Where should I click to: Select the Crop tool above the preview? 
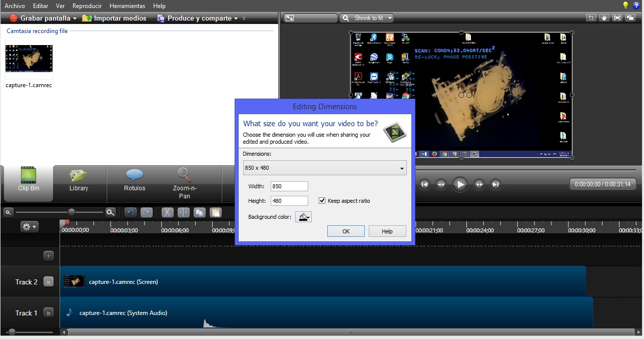[x=591, y=18]
